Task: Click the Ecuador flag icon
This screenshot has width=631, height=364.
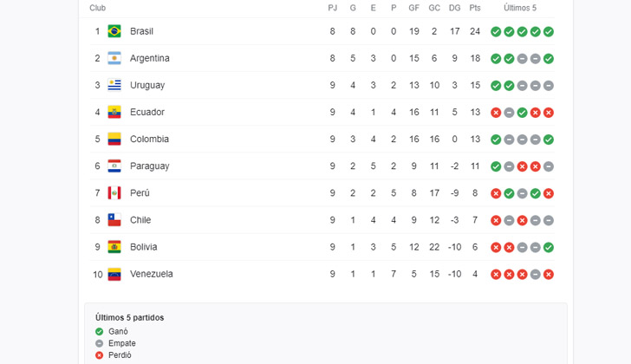Action: click(114, 112)
